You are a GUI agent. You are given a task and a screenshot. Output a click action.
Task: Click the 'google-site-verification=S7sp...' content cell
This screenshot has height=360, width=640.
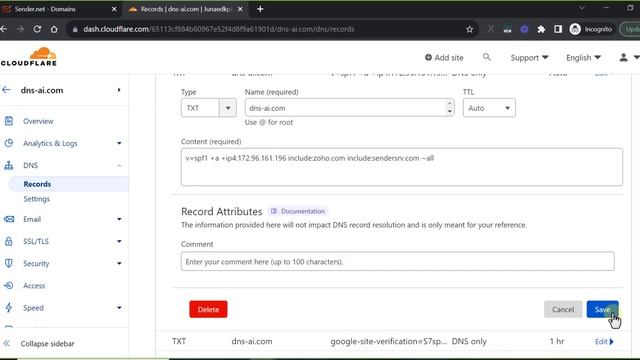(389, 341)
